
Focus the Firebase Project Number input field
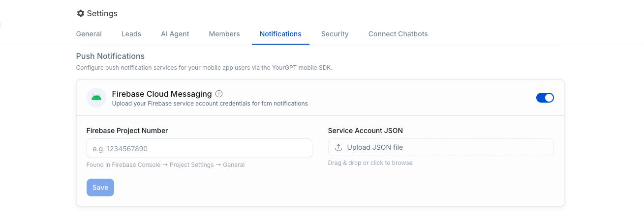coord(199,148)
